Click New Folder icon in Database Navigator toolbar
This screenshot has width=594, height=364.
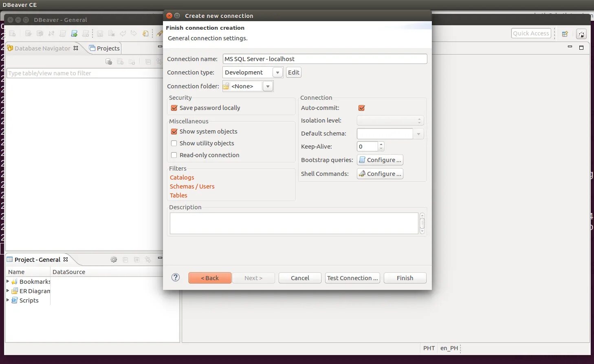(132, 61)
